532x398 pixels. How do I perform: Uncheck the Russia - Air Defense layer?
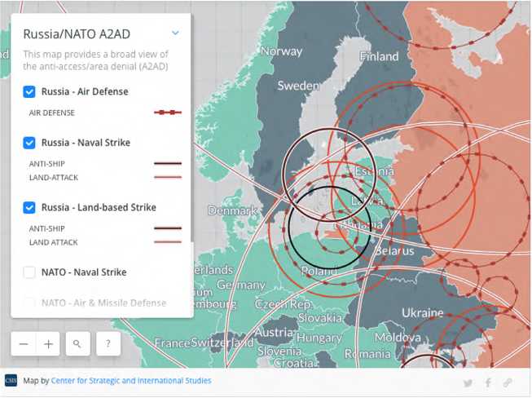coord(29,92)
